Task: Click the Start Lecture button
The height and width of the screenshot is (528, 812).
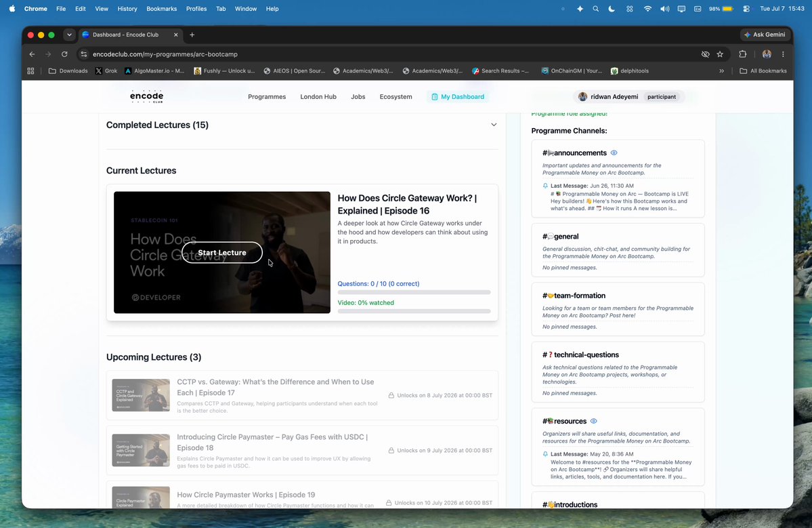Action: point(222,253)
